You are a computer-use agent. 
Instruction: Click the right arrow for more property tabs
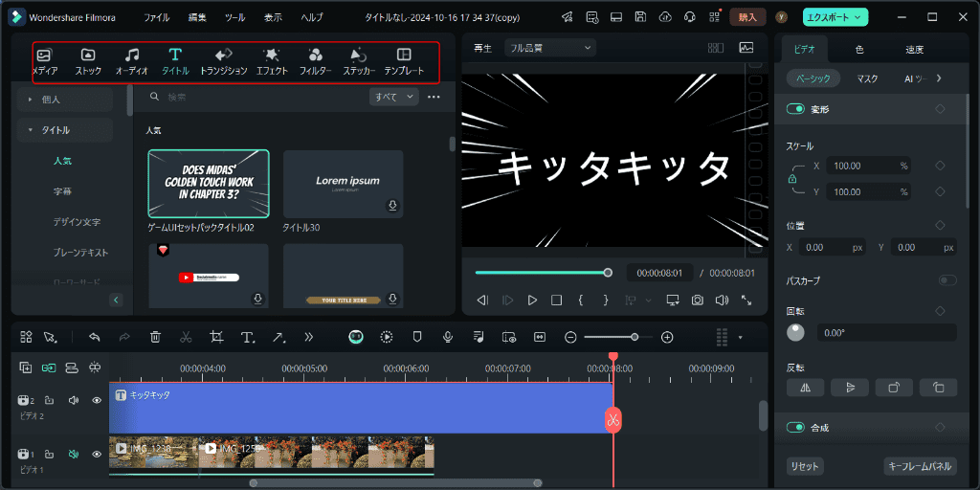938,78
